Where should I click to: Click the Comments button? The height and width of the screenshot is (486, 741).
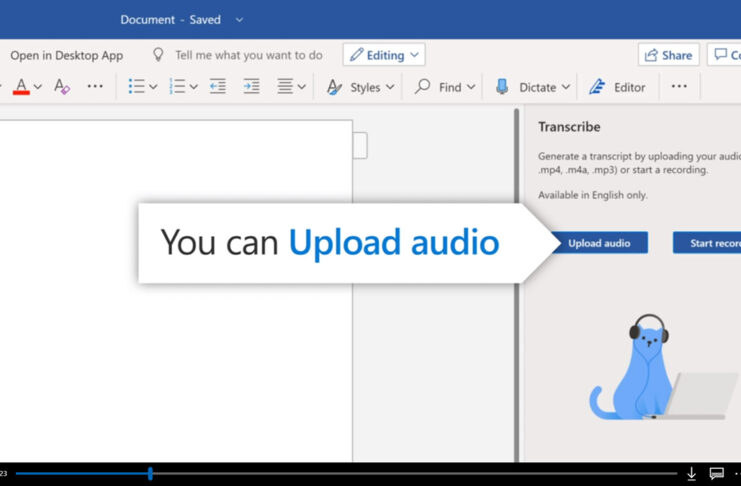[725, 55]
